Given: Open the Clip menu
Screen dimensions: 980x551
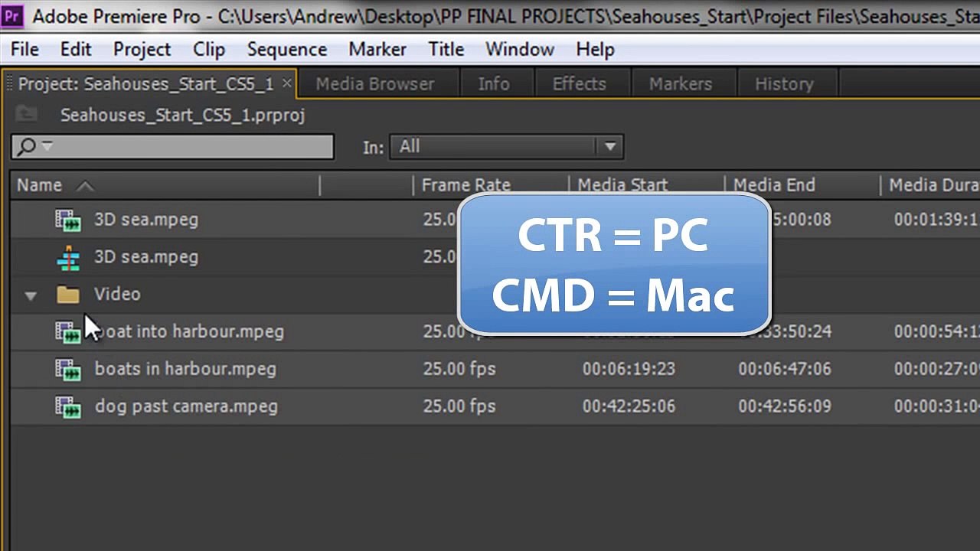Looking at the screenshot, I should 209,49.
